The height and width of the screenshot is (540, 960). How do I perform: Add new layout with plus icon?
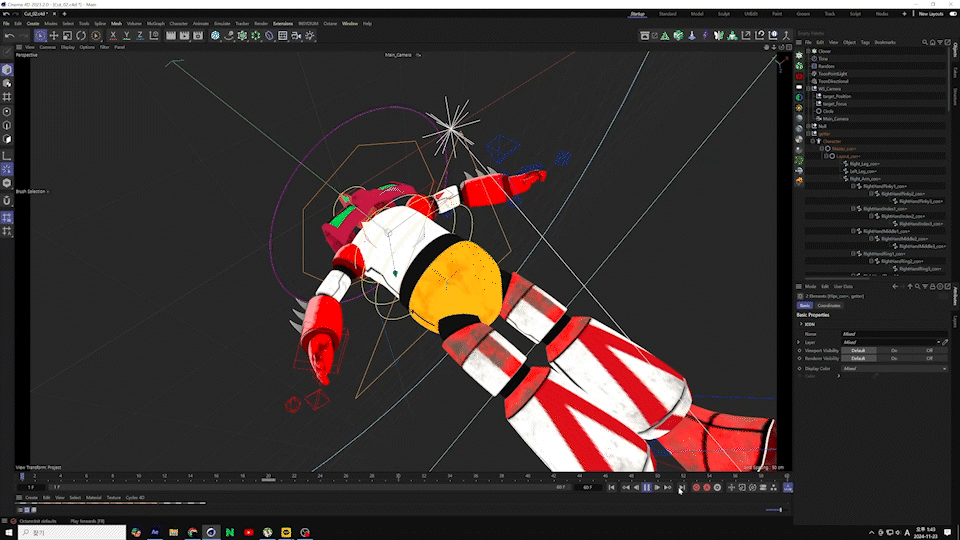[904, 13]
